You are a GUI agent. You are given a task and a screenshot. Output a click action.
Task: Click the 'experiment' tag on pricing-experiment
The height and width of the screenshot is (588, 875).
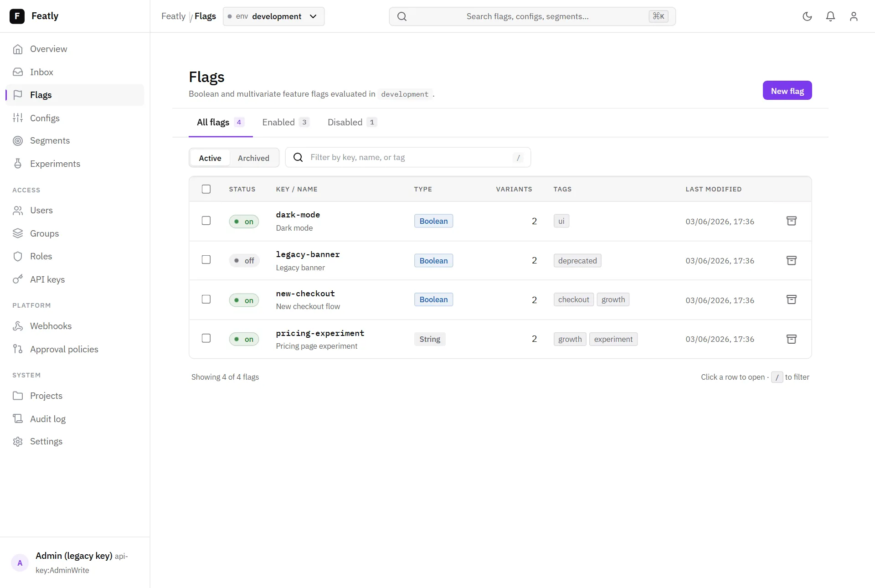613,339
